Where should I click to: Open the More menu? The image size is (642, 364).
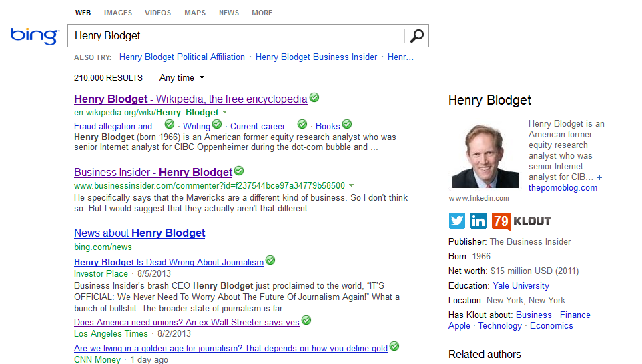point(262,13)
